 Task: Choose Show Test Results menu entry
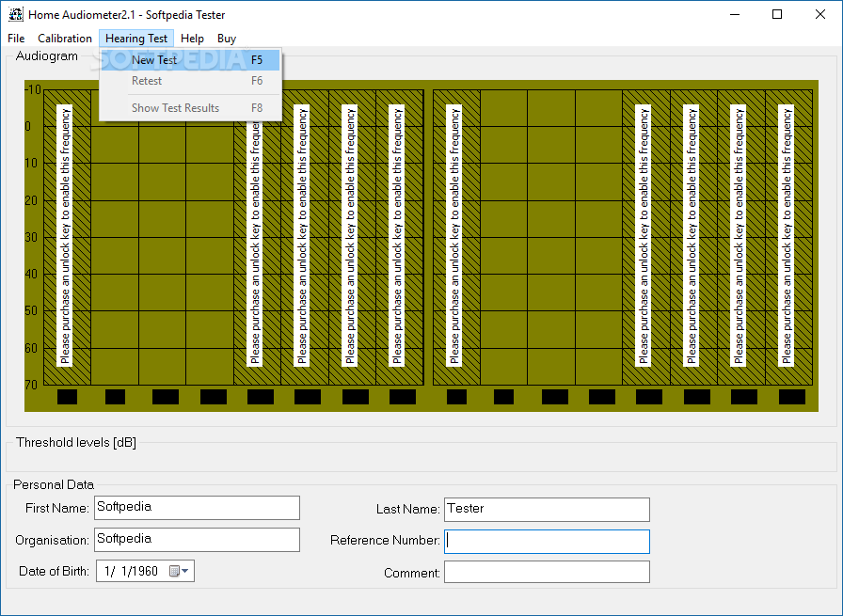click(190, 108)
